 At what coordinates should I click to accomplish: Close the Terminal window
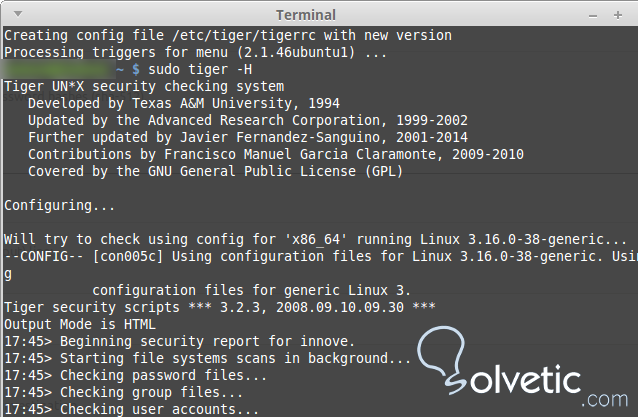(623, 15)
